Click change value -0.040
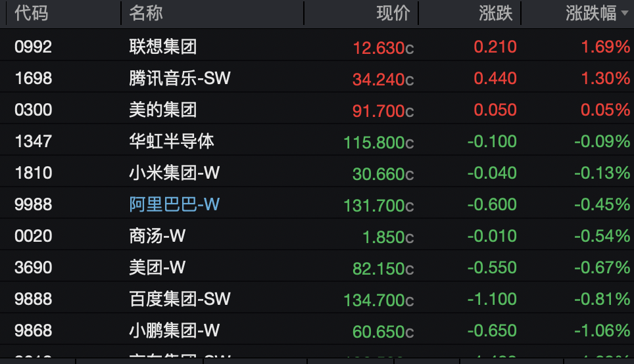The width and height of the screenshot is (634, 364). point(492,173)
